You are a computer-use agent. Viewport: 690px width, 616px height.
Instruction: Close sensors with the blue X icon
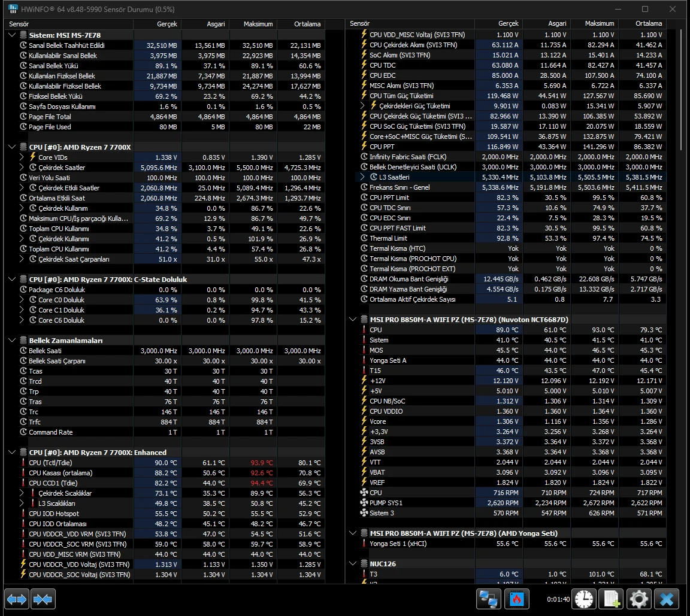click(667, 599)
